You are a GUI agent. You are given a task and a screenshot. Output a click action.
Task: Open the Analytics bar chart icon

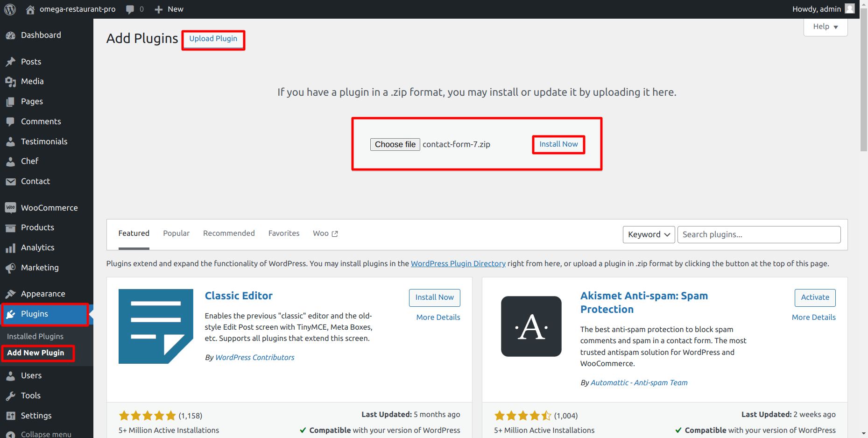[x=10, y=248]
